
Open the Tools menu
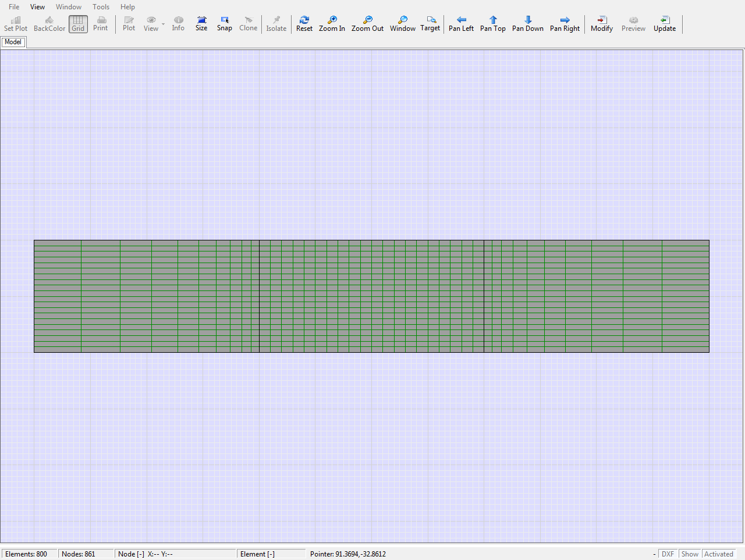(101, 7)
